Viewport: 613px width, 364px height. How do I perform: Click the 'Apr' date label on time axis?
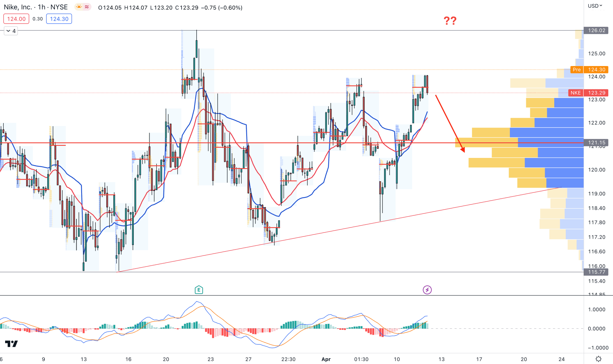click(326, 359)
